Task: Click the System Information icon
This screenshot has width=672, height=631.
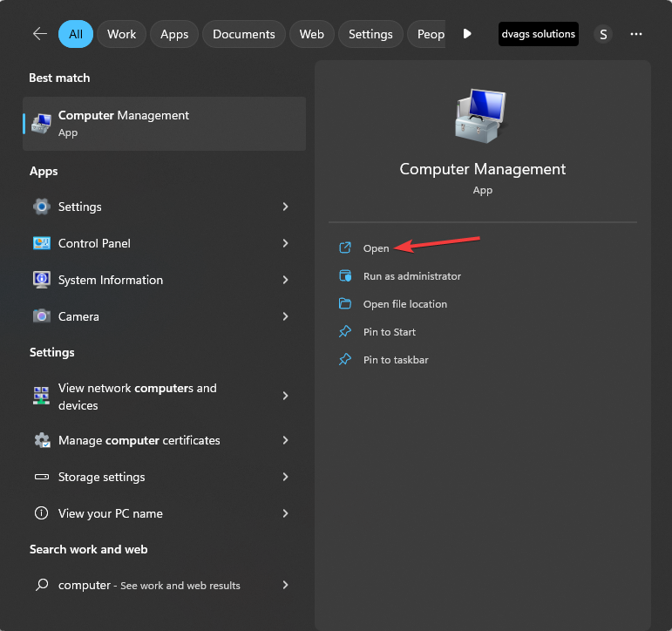Action: (42, 280)
